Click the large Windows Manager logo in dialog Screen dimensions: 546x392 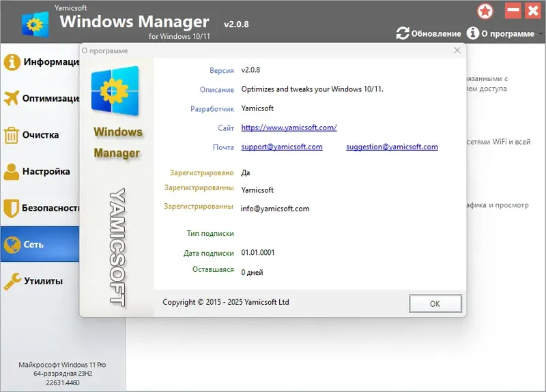pyautogui.click(x=115, y=91)
